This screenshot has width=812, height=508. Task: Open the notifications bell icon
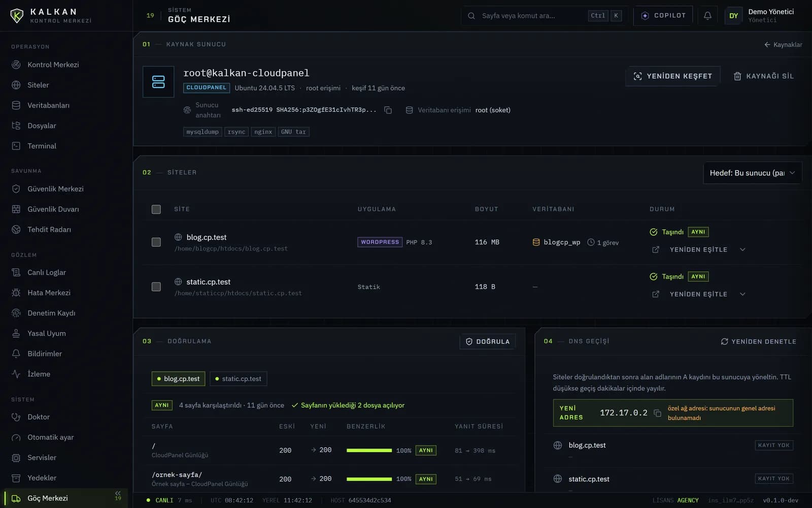[707, 16]
